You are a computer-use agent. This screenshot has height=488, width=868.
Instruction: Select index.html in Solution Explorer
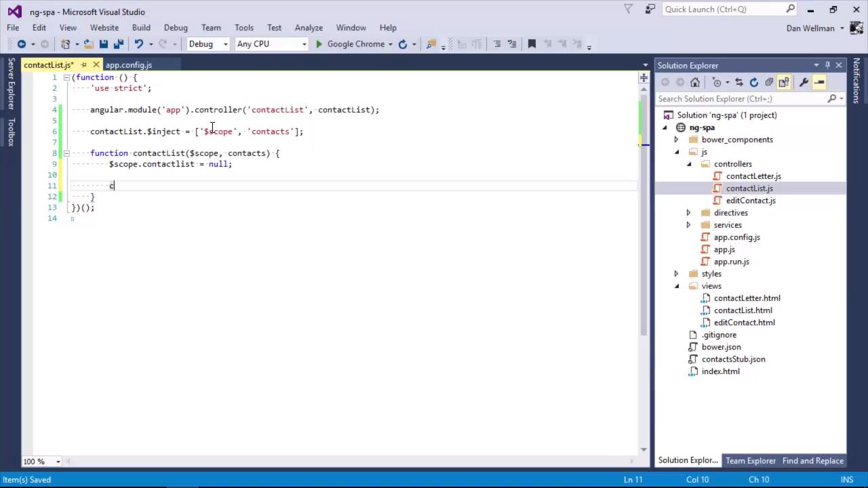tap(720, 371)
